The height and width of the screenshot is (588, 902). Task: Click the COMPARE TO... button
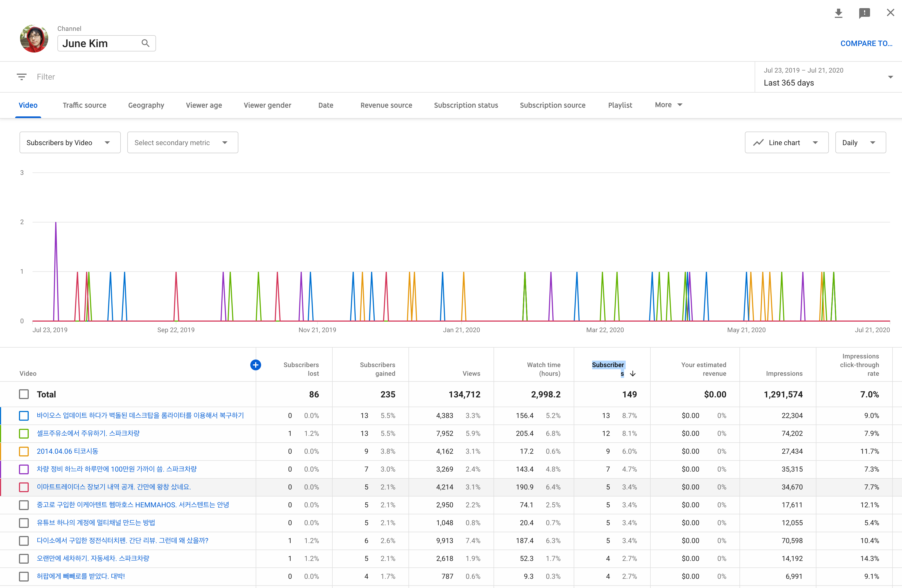tap(866, 44)
